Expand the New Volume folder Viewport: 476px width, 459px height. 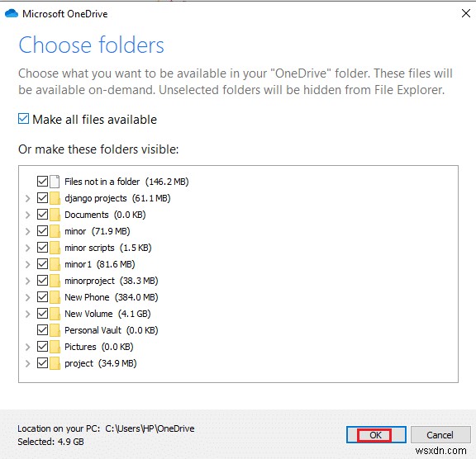point(27,314)
